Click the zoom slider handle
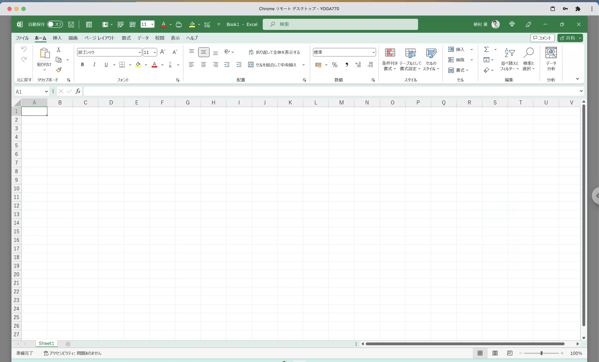The height and width of the screenshot is (362, 599). click(x=541, y=353)
